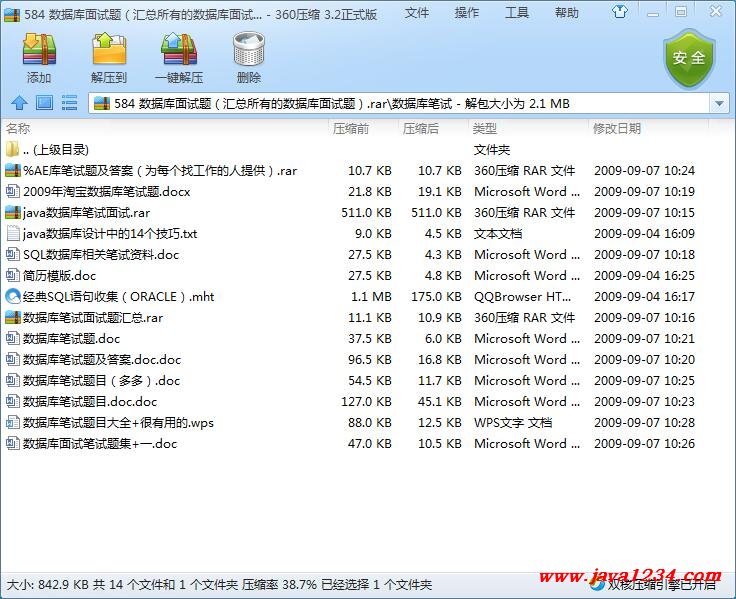This screenshot has height=599, width=736.
Task: Sort by the 类型 column header
Action: (485, 128)
